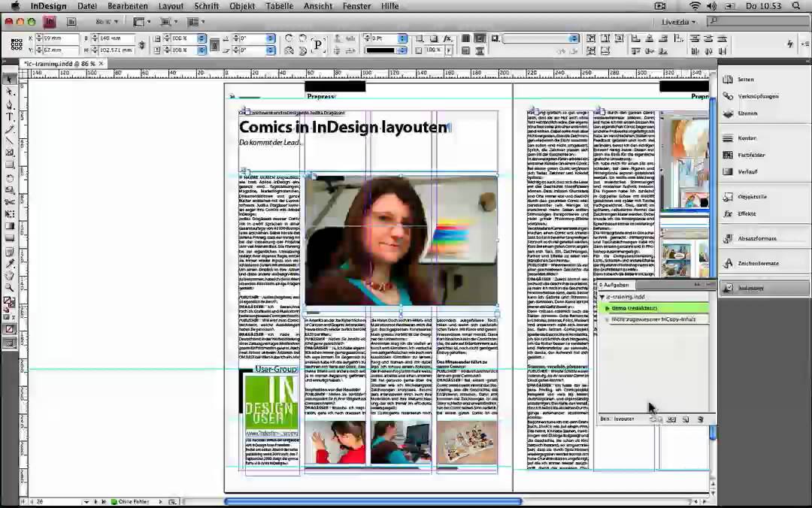Screen dimensions: 812x508
Task: Open the Tabelle menu
Action: (x=279, y=6)
